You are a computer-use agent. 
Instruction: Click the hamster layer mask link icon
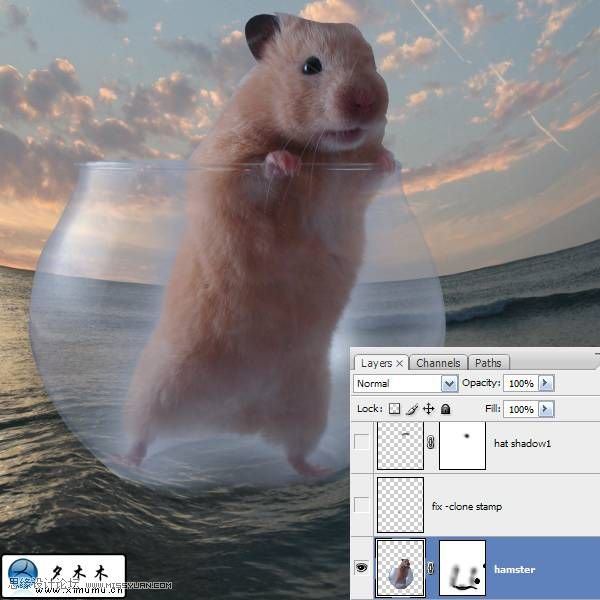point(431,568)
